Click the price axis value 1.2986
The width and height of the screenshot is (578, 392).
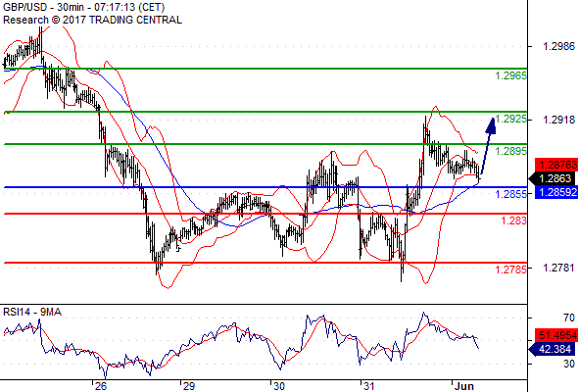pos(558,46)
